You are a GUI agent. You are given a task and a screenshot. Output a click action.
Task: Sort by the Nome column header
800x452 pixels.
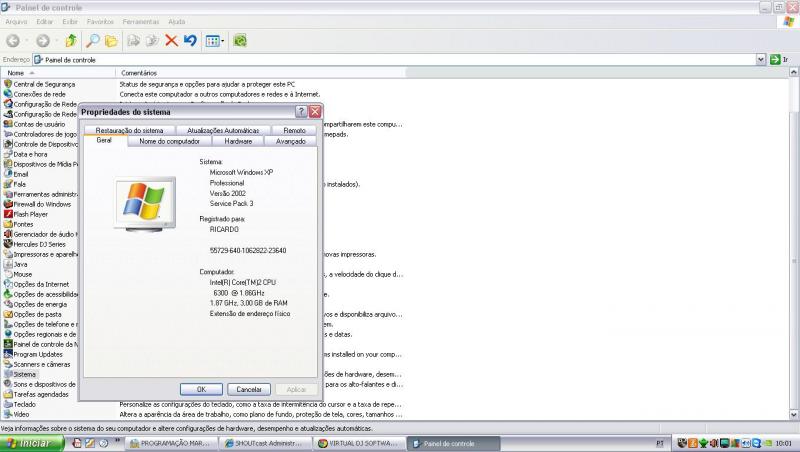coord(58,73)
